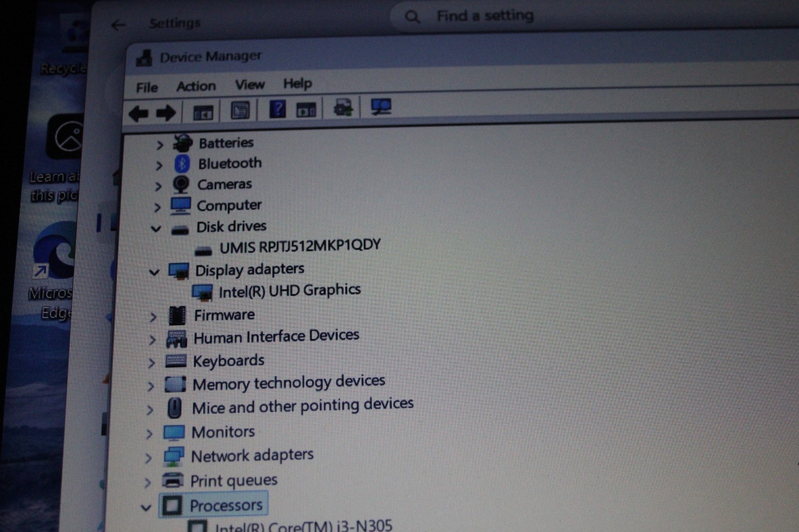Click Human Interface Devices icon

pos(176,339)
